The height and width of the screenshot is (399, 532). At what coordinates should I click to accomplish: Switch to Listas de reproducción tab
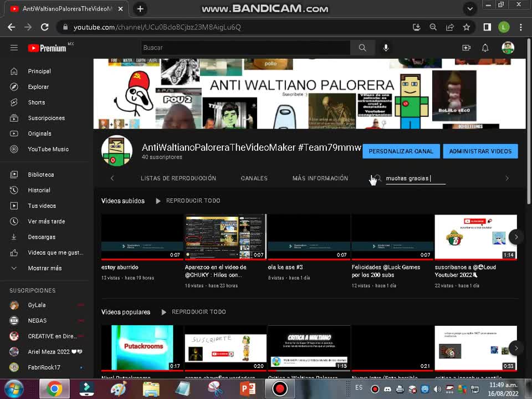point(178,178)
